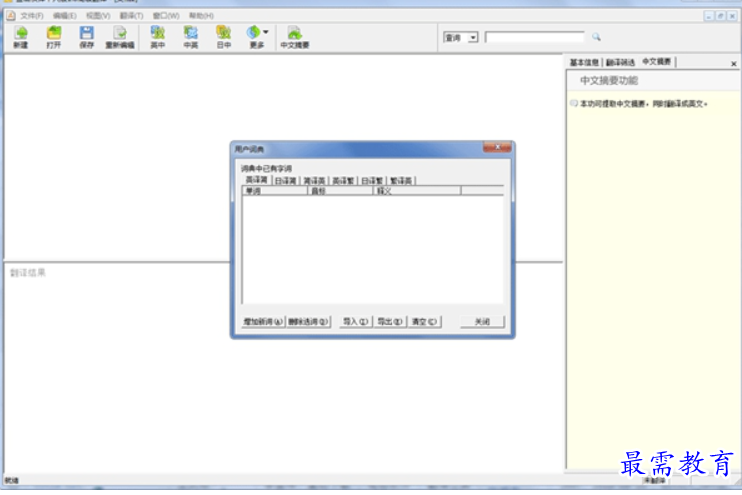
Task: Open the 文件(F) menu
Action: (x=32, y=16)
